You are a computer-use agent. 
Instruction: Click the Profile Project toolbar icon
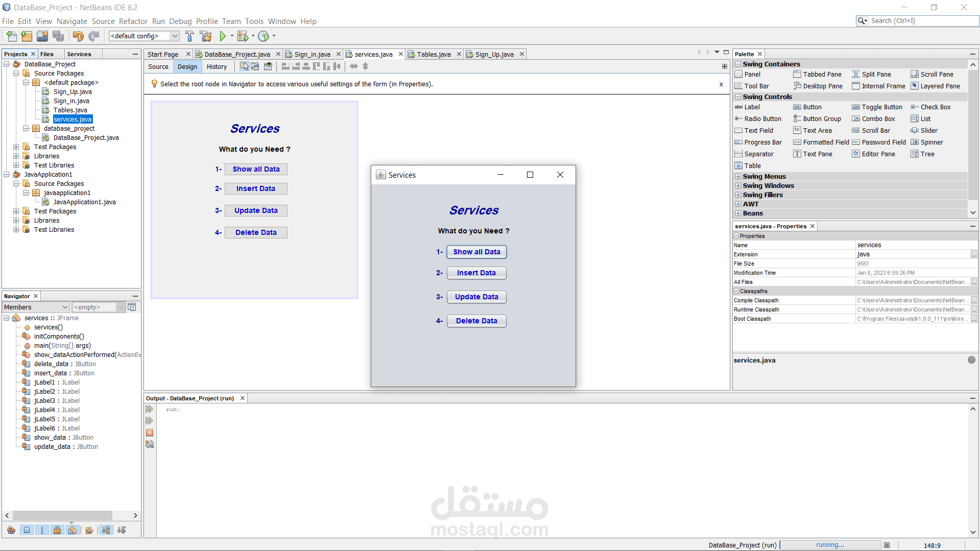(x=264, y=36)
